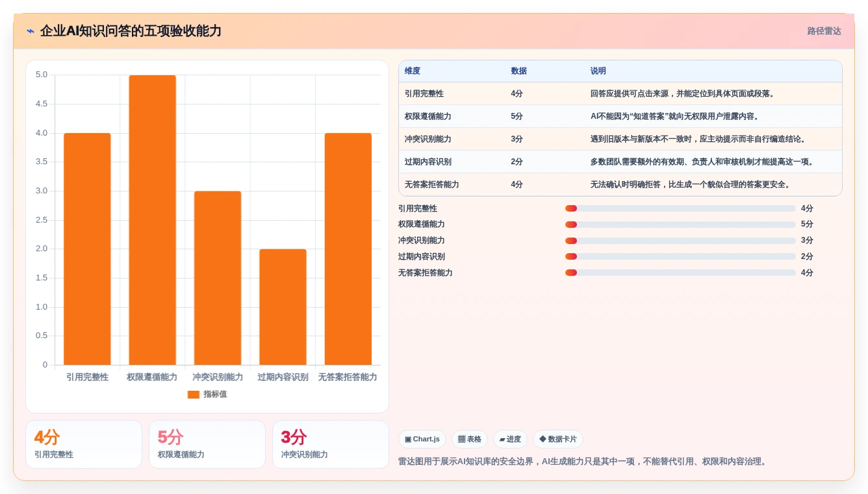Select the Chart.js tag chip

point(422,439)
